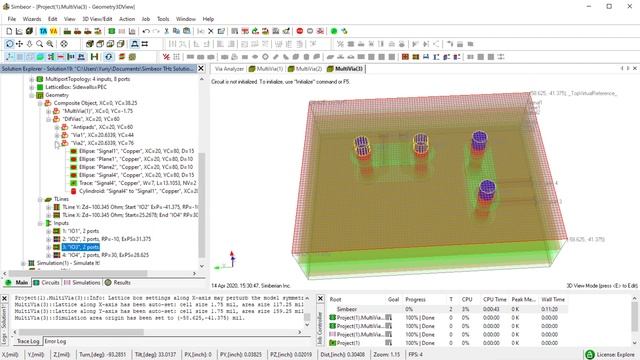This screenshot has width=640, height=360.
Task: Click the Paste clipboard icon
Action: [187, 31]
